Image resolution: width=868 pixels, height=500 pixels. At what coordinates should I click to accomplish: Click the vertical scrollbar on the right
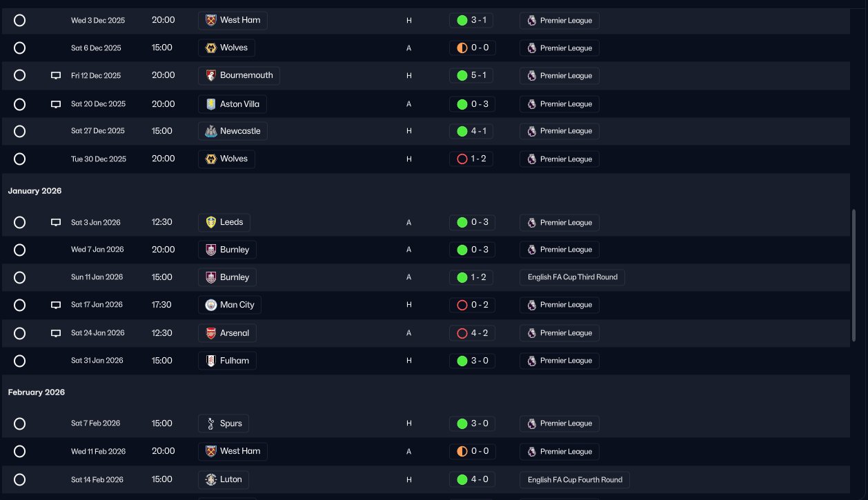(854, 277)
